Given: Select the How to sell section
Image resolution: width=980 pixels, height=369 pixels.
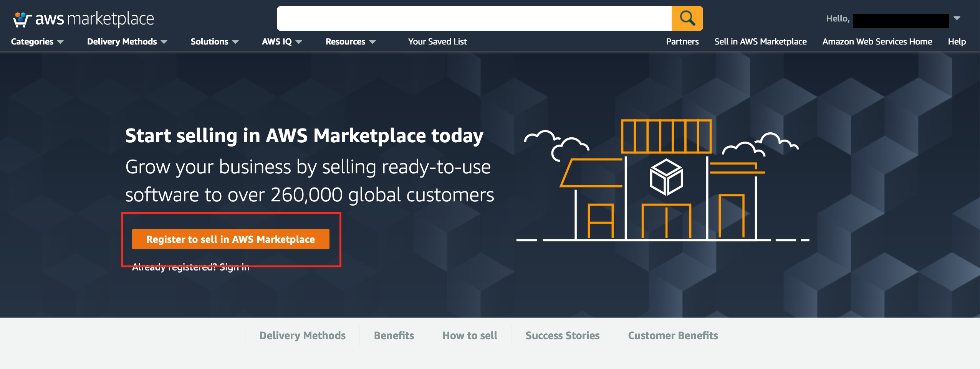Looking at the screenshot, I should (x=469, y=335).
